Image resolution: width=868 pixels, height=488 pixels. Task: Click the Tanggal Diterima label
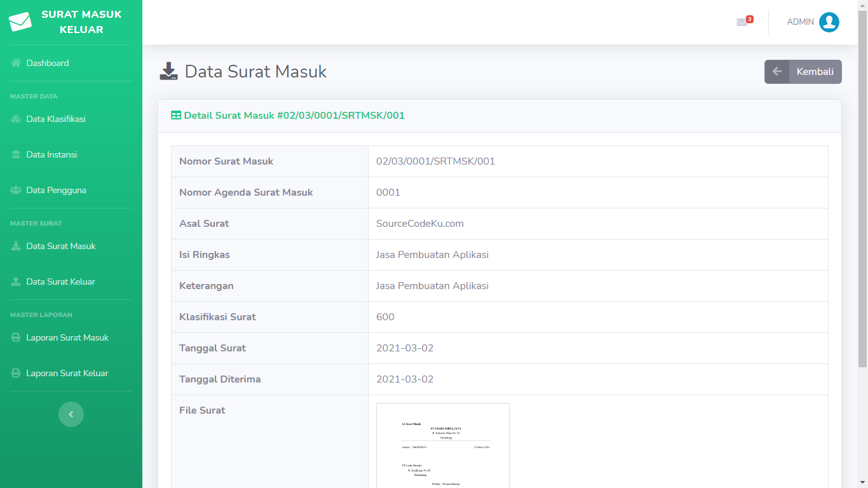click(x=220, y=379)
